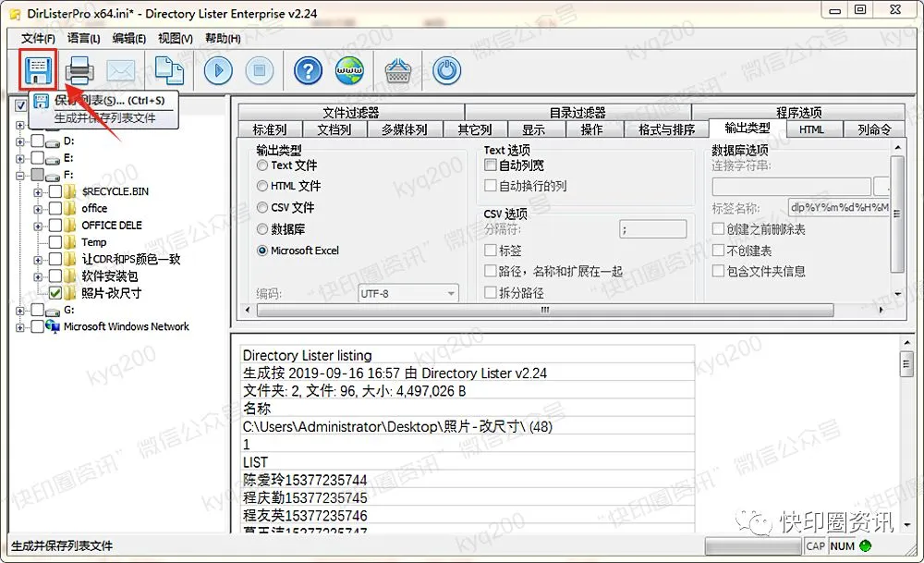Switch to the 列命令 tab

tap(874, 129)
